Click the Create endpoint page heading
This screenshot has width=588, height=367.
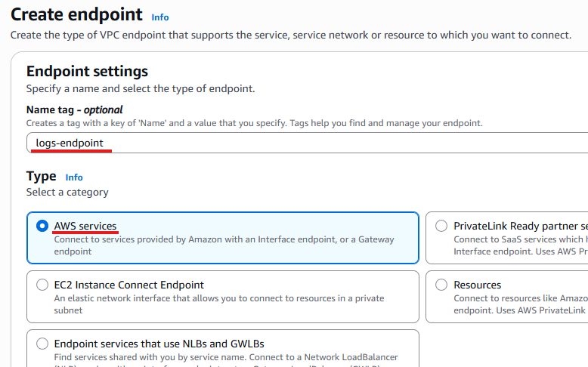point(76,14)
